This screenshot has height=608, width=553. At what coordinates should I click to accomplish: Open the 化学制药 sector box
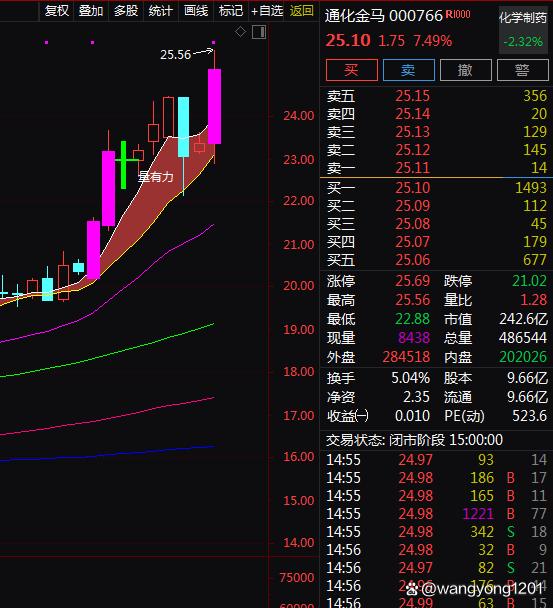[523, 29]
